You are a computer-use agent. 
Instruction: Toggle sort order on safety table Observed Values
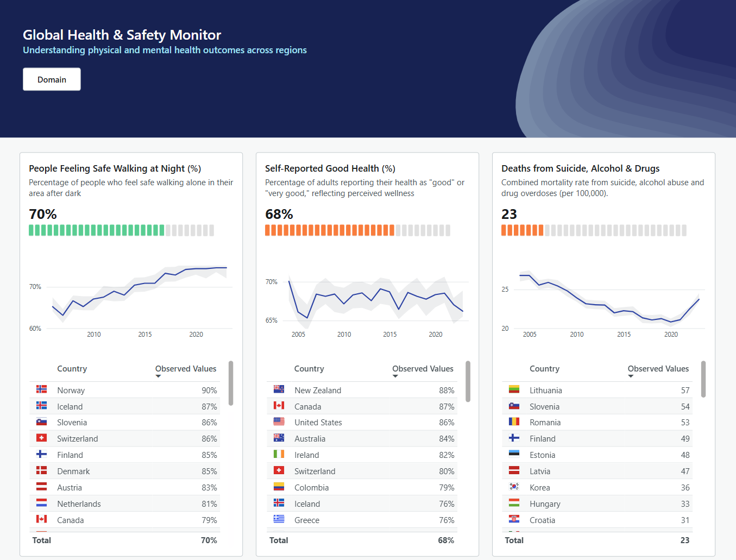coord(185,368)
